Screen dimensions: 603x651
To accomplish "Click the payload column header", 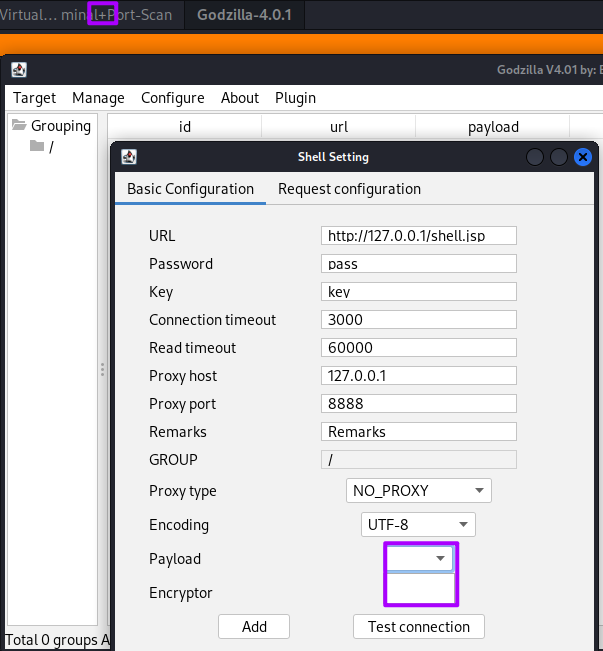I will point(493,127).
